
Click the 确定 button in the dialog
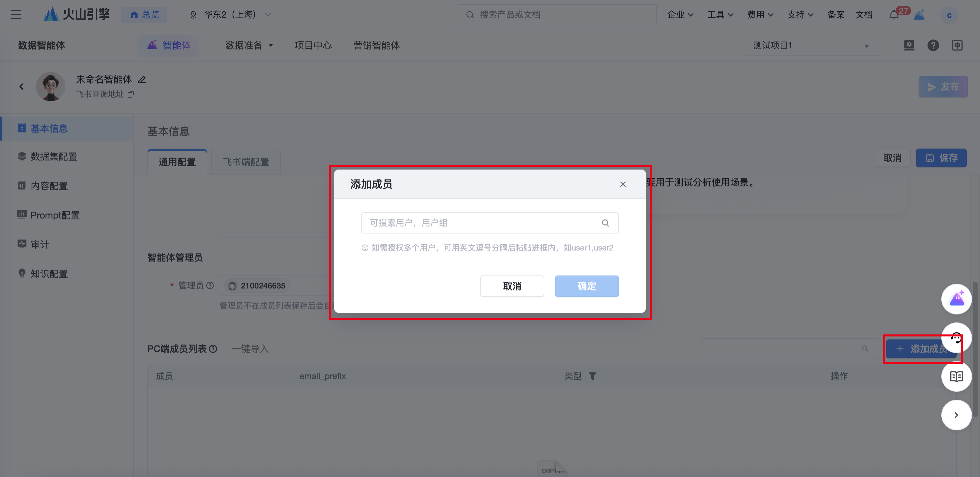586,286
